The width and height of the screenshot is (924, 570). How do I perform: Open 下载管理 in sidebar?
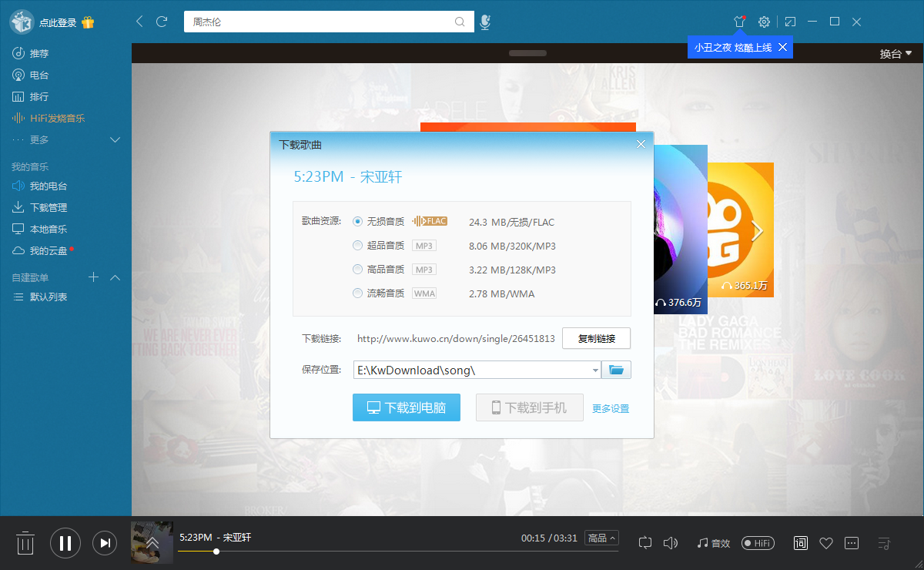(x=48, y=207)
